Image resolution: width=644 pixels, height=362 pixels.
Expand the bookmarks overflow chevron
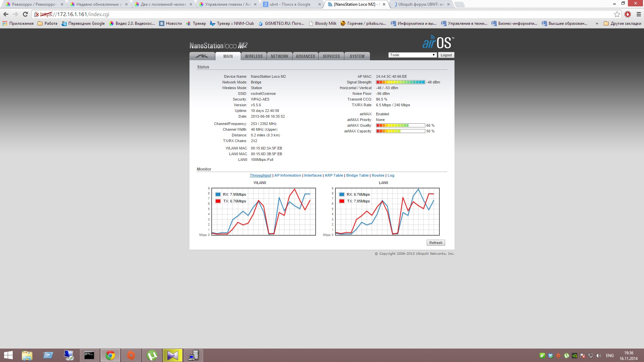tap(597, 23)
